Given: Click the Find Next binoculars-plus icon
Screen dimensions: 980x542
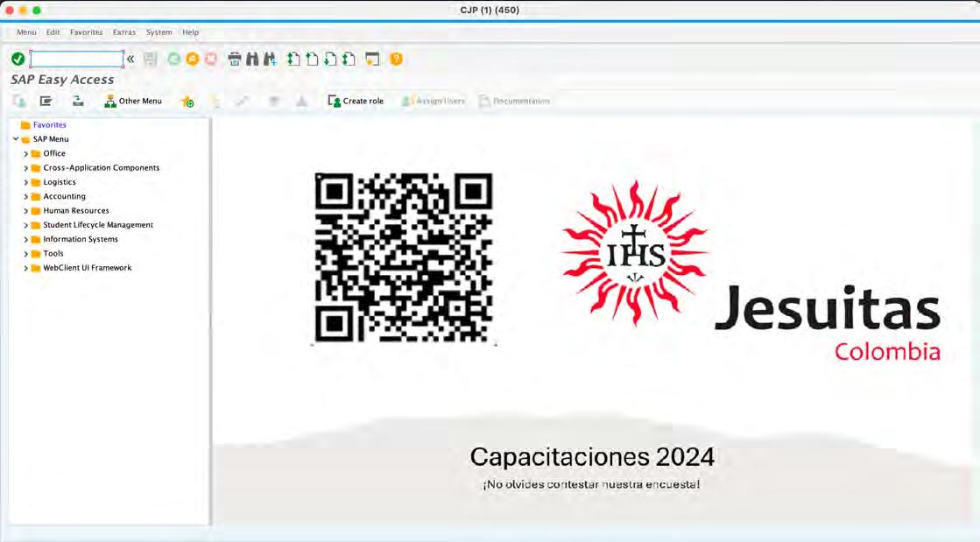Looking at the screenshot, I should 270,59.
